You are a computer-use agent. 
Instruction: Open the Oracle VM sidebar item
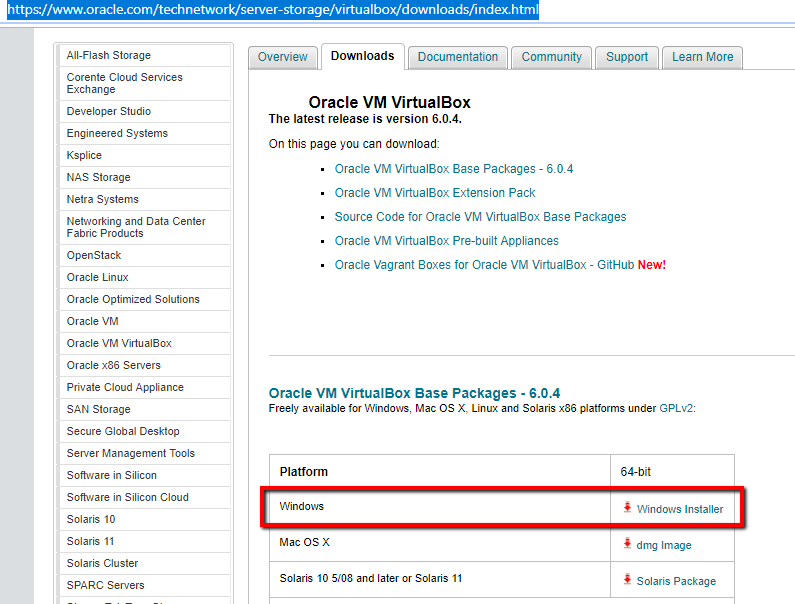click(145, 322)
